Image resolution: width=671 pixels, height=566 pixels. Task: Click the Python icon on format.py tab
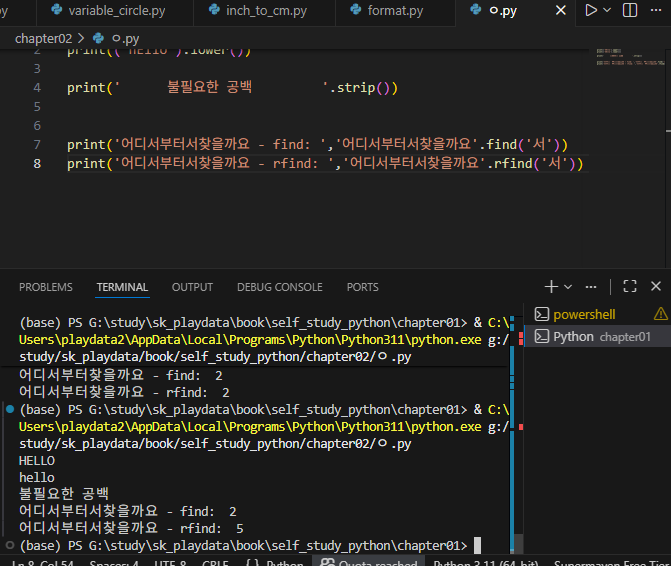click(356, 9)
